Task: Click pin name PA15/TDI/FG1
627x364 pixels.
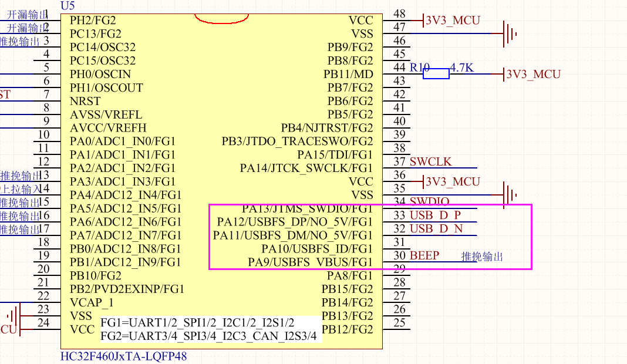Action: [x=335, y=155]
